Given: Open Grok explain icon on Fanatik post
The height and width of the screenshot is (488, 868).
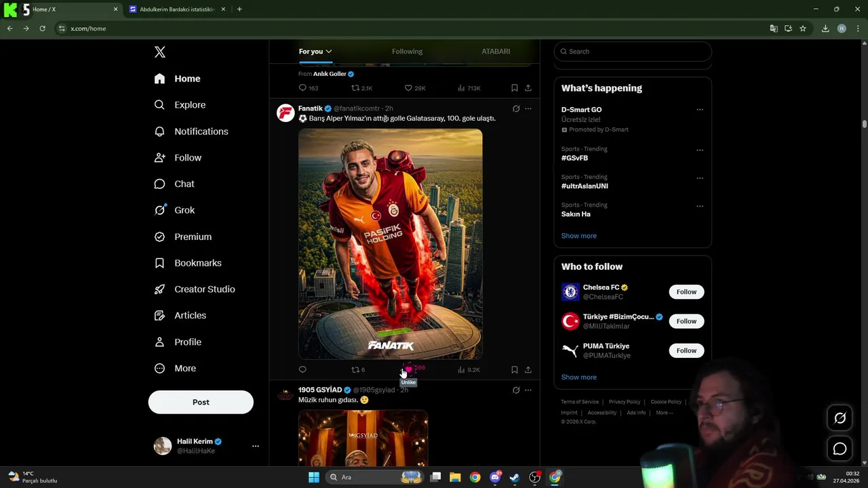Looking at the screenshot, I should coord(516,108).
